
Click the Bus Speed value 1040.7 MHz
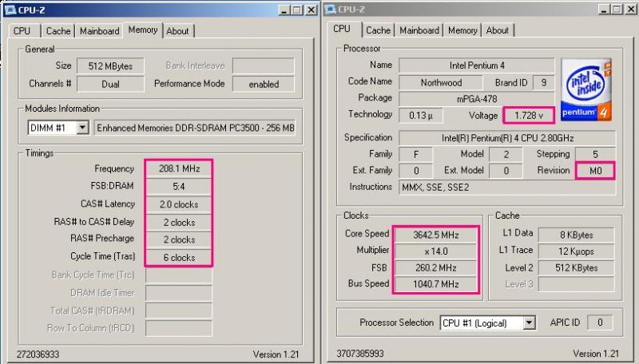tap(436, 284)
